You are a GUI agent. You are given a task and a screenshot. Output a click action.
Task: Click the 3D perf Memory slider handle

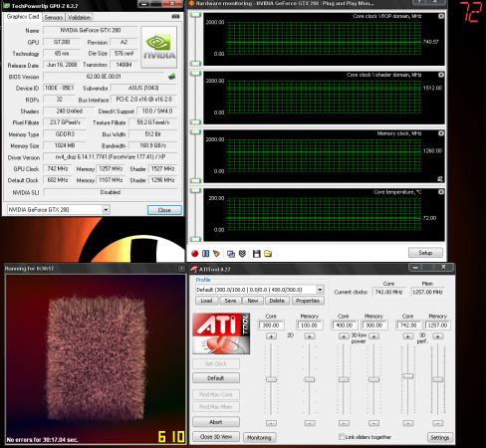pos(438,379)
